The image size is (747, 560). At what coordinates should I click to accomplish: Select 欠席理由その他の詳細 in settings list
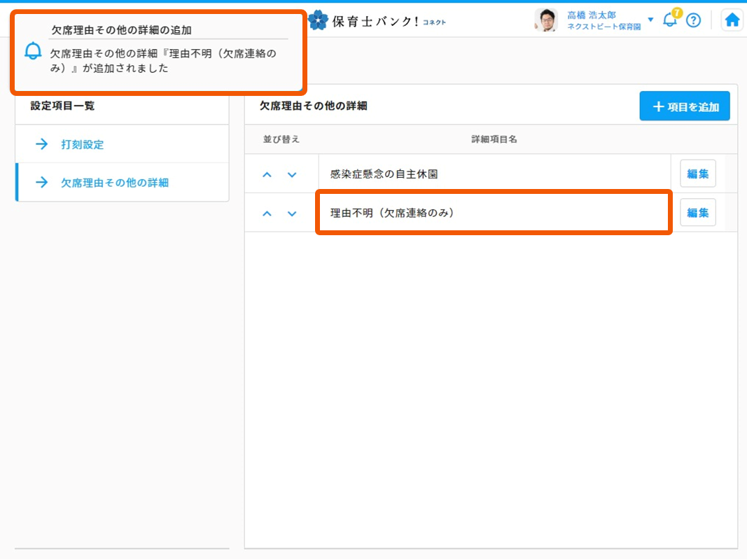click(114, 183)
